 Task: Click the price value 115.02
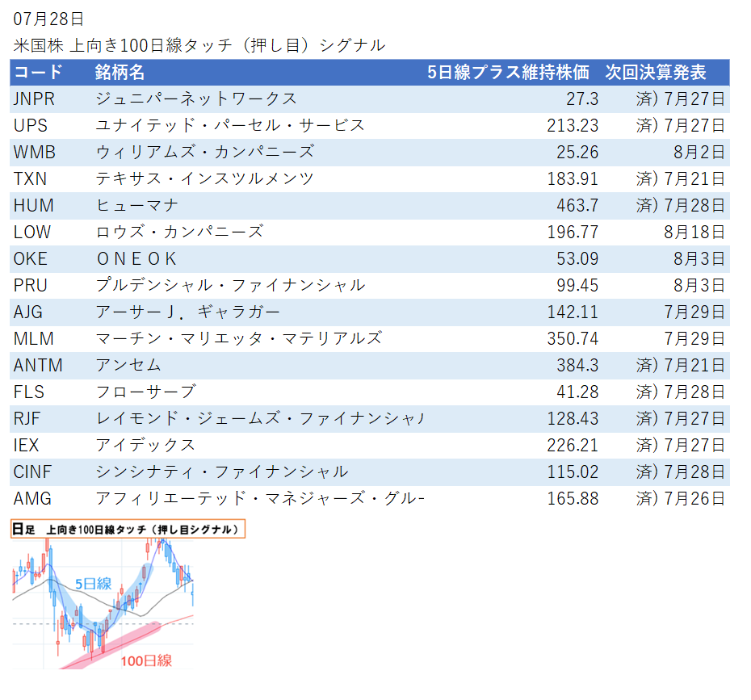click(x=573, y=472)
